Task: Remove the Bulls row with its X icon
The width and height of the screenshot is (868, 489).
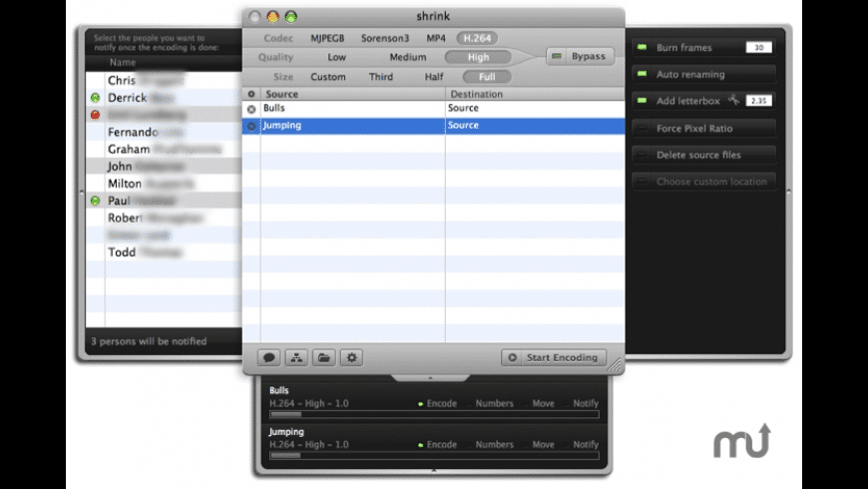Action: (251, 109)
